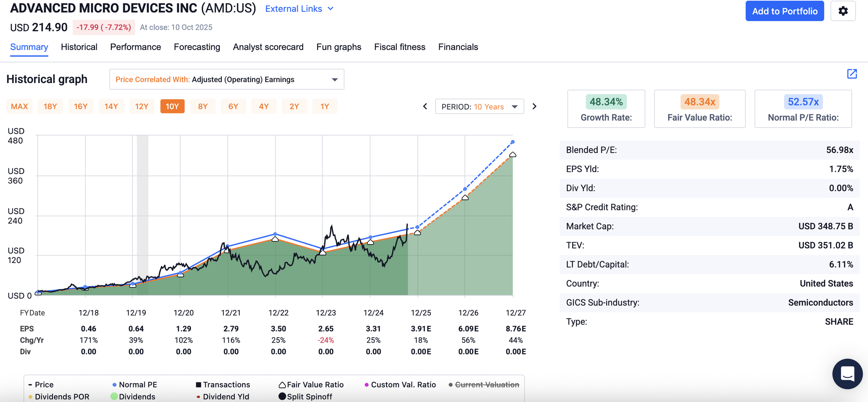Go to previous period with left arrow
The width and height of the screenshot is (868, 402).
click(425, 106)
